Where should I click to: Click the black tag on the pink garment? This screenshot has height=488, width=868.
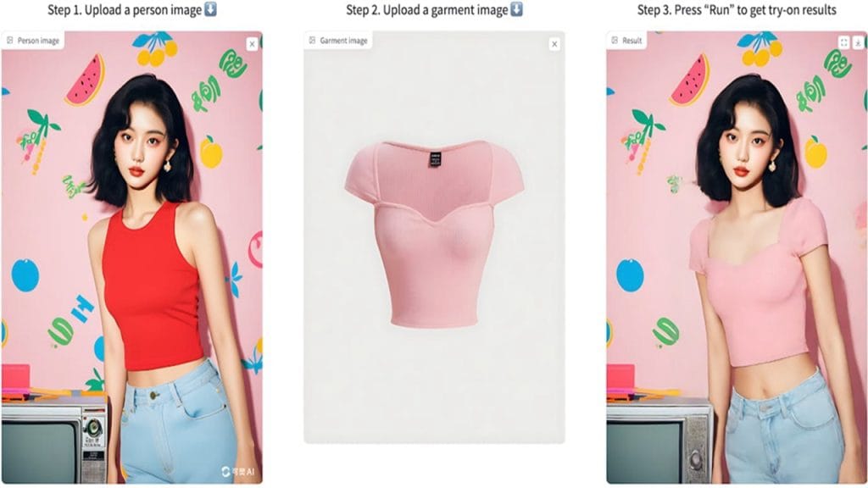(435, 158)
